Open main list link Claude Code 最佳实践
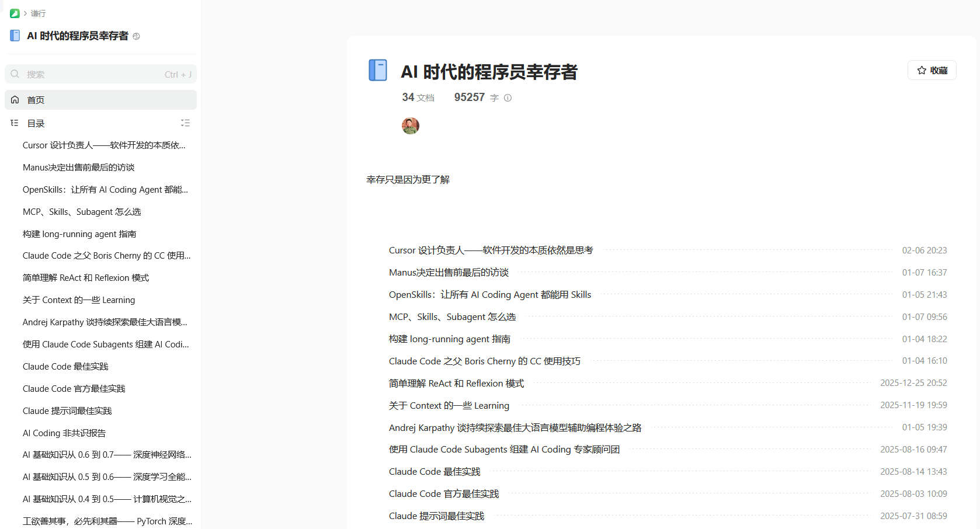The image size is (980, 529). point(435,472)
